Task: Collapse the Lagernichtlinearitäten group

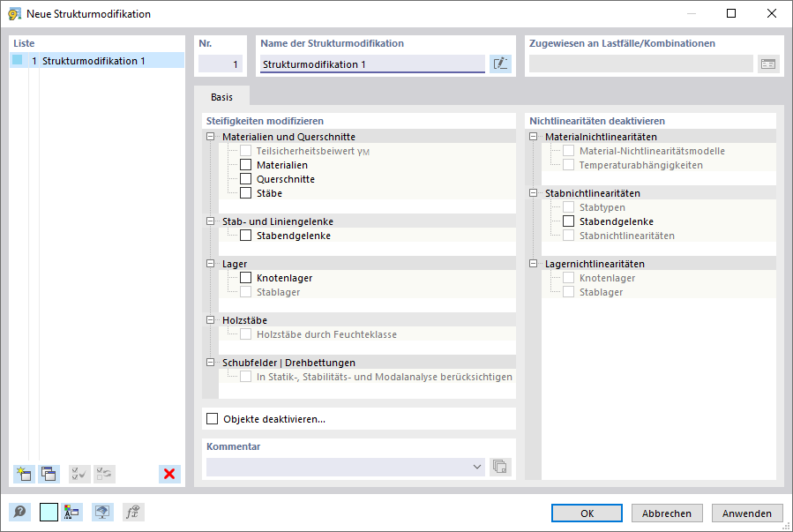Action: (x=533, y=264)
